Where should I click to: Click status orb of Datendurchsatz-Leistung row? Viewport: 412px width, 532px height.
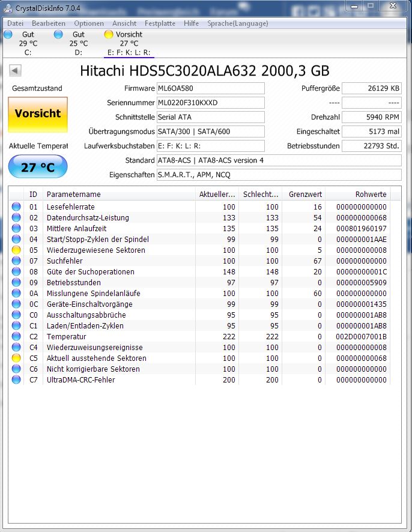tap(16, 217)
